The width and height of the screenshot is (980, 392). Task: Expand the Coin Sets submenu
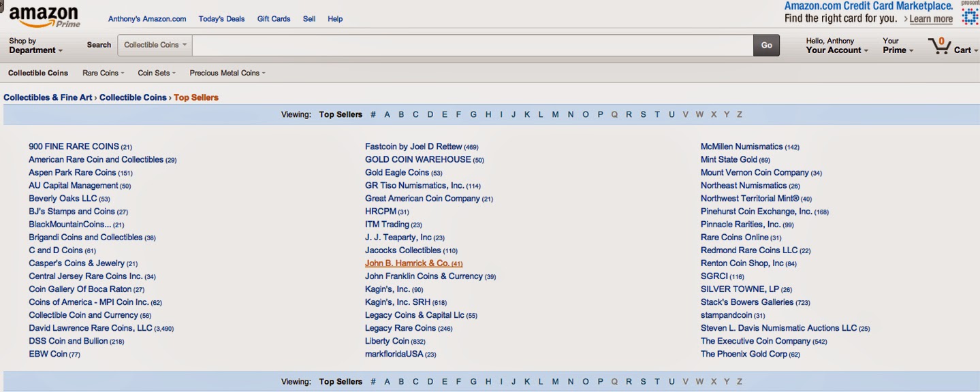(x=157, y=73)
